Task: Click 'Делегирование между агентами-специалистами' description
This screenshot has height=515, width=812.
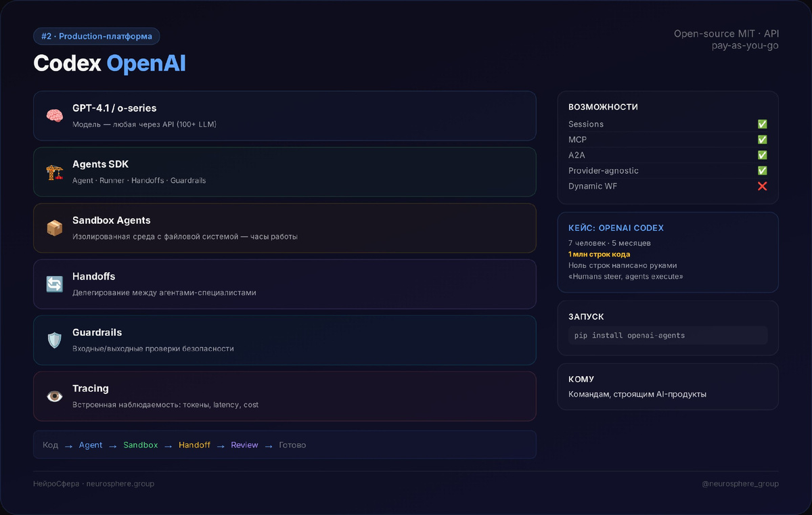Action: (164, 293)
